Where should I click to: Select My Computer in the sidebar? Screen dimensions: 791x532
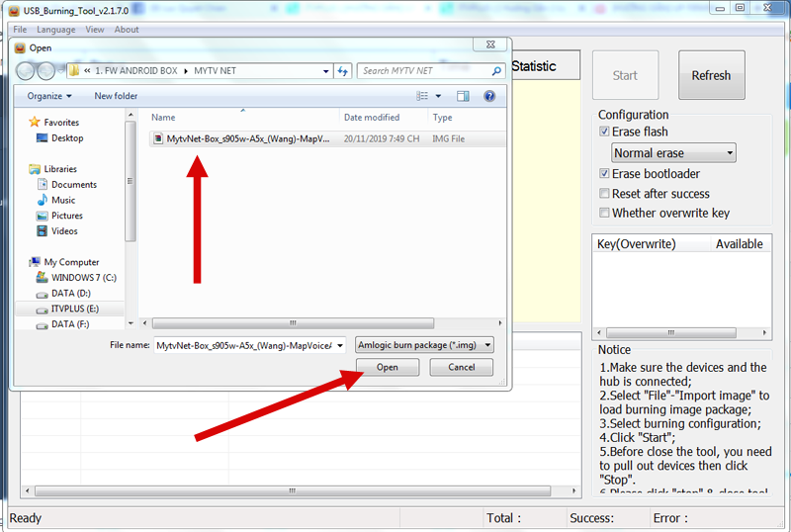[x=71, y=262]
